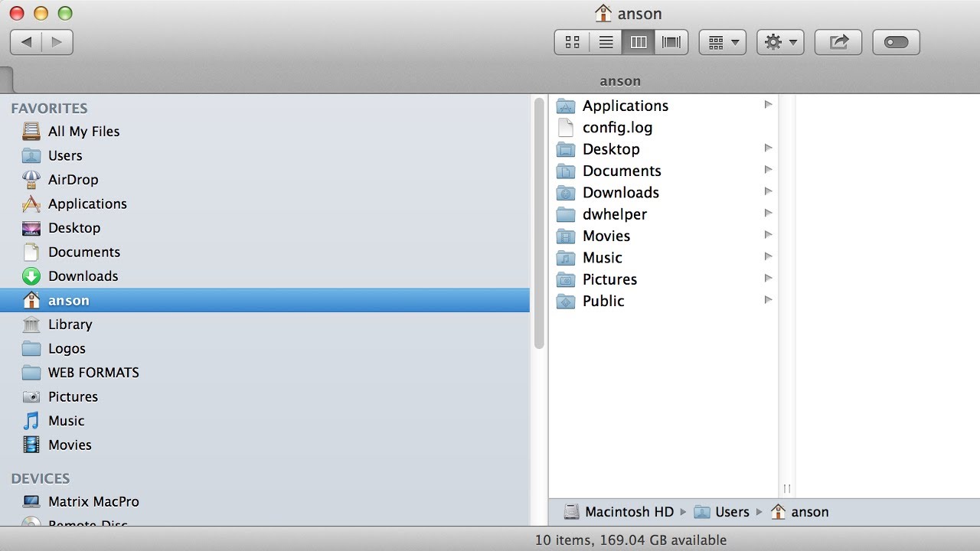Click the Edit Tags toolbar button
This screenshot has height=551, width=980.
coord(896,42)
